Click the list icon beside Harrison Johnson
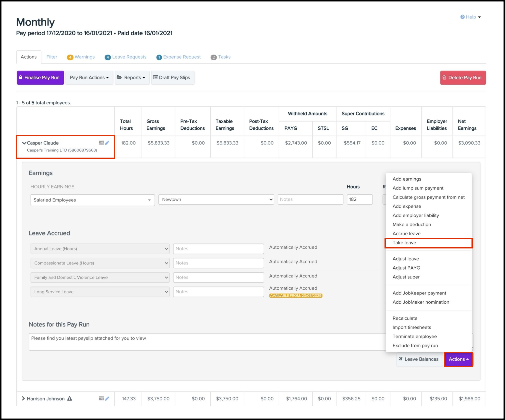 (x=101, y=398)
